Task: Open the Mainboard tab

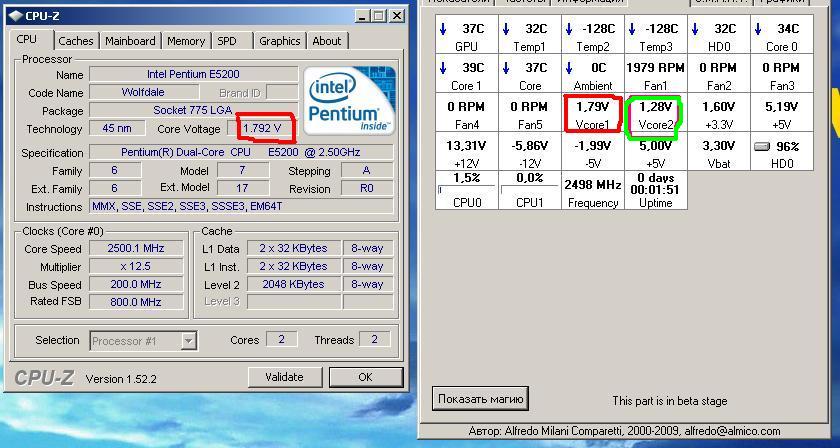Action: click(130, 41)
